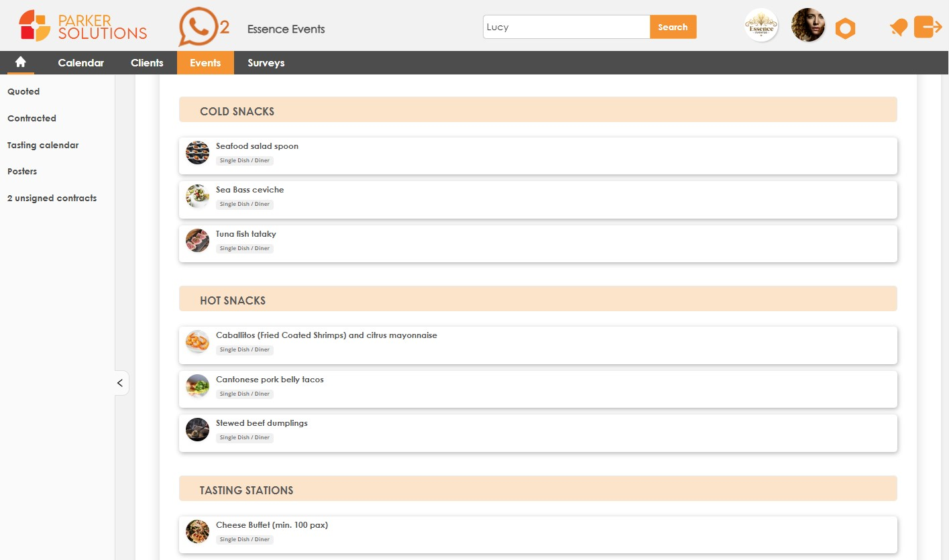Switch to the Calendar tab
The height and width of the screenshot is (560, 949).
[x=80, y=62]
